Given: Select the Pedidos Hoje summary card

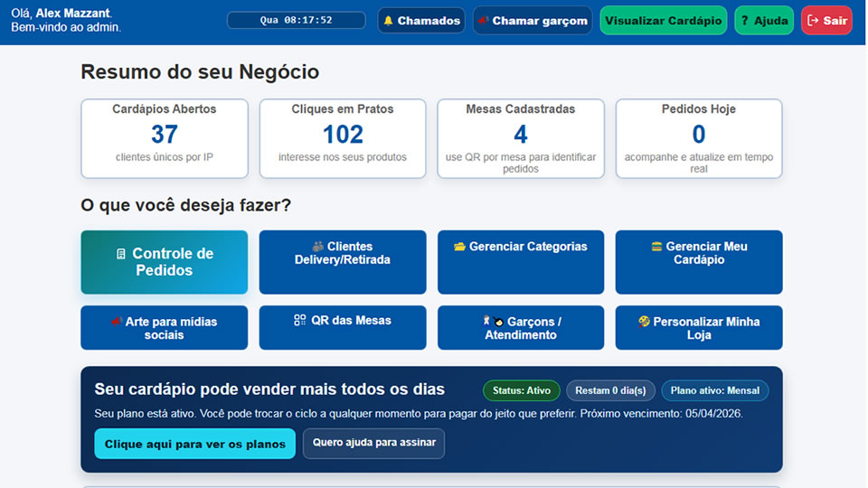Looking at the screenshot, I should point(698,138).
